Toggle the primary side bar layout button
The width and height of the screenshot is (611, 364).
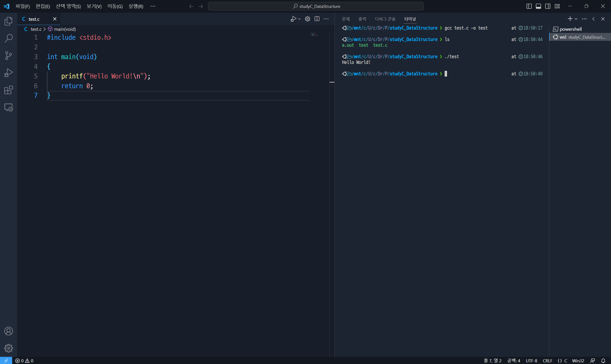pos(529,6)
